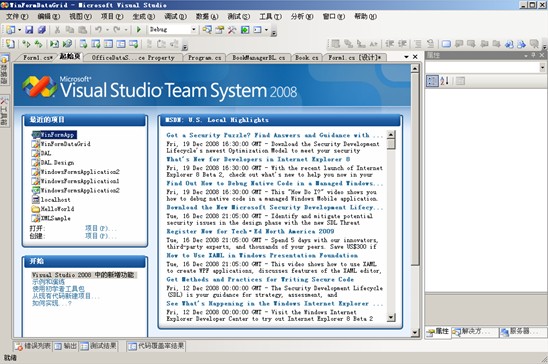This screenshot has height=364, width=548.
Task: Open the Solution Explorer toolbar icon
Action: tap(207, 30)
